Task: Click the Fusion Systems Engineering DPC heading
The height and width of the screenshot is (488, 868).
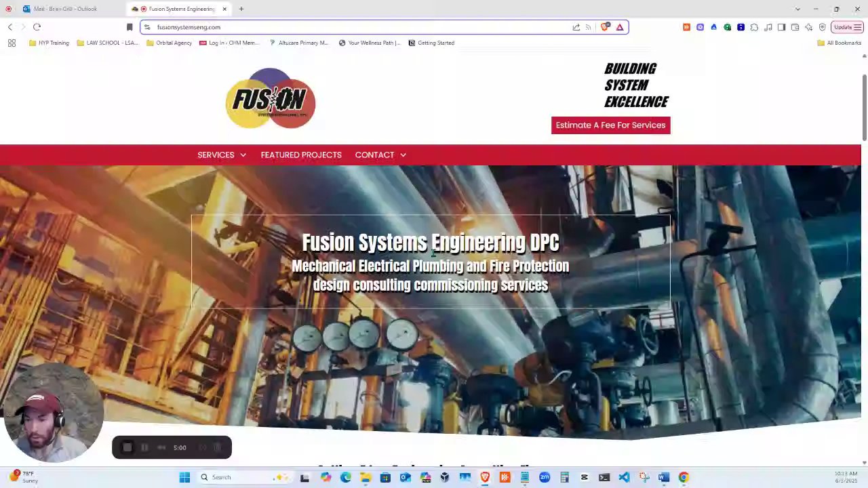Action: 431,243
